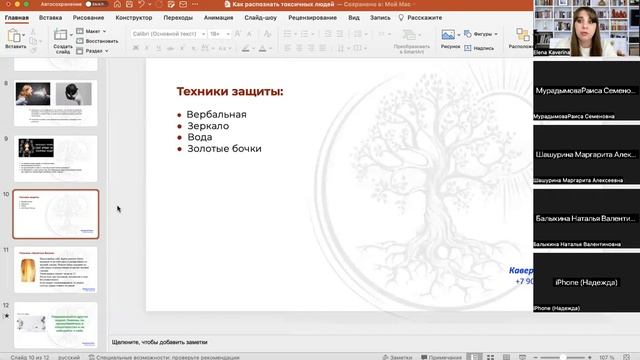Open the Раздел section dropdown

coord(93,51)
